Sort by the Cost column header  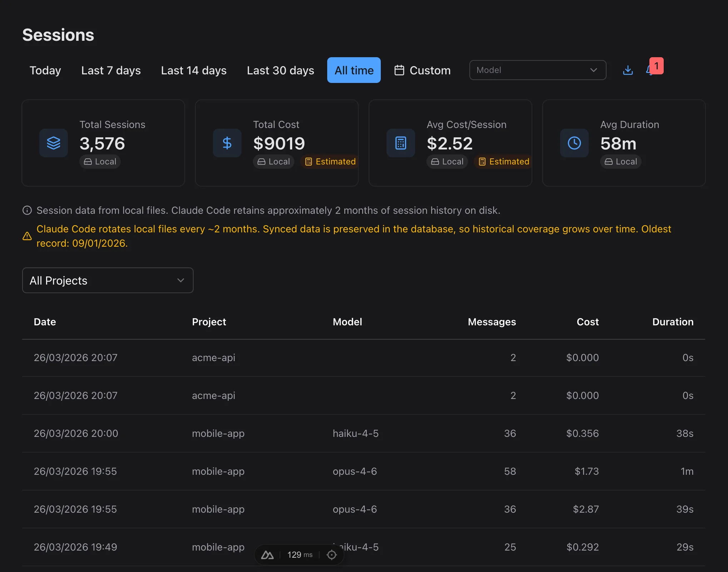click(x=588, y=322)
